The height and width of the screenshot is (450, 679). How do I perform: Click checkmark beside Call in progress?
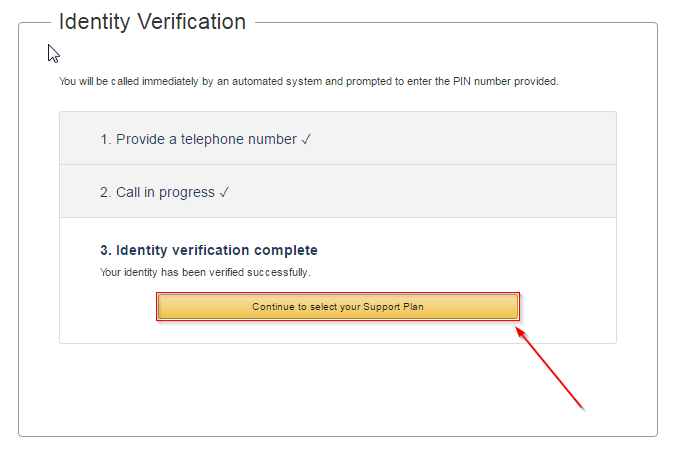click(x=224, y=192)
